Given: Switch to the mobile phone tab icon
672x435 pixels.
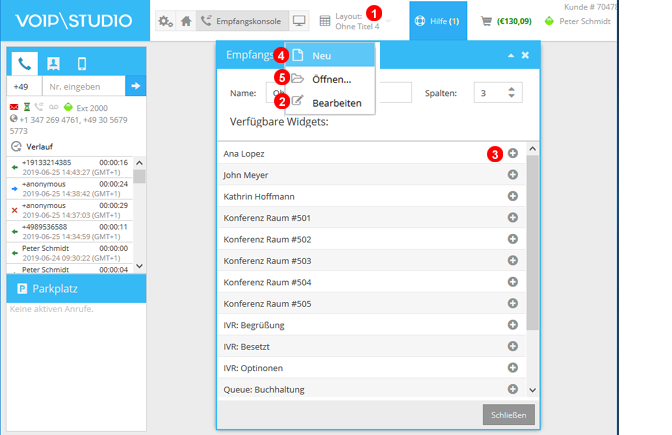Looking at the screenshot, I should click(x=81, y=63).
